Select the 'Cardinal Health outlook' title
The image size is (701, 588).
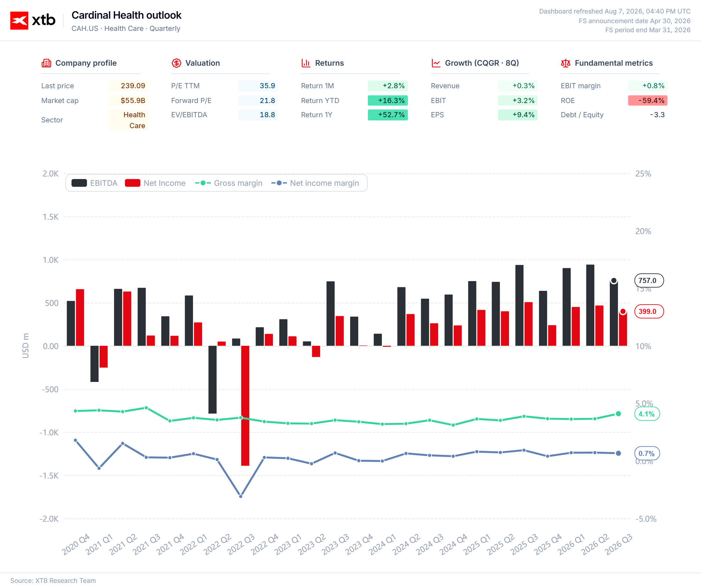pos(127,15)
